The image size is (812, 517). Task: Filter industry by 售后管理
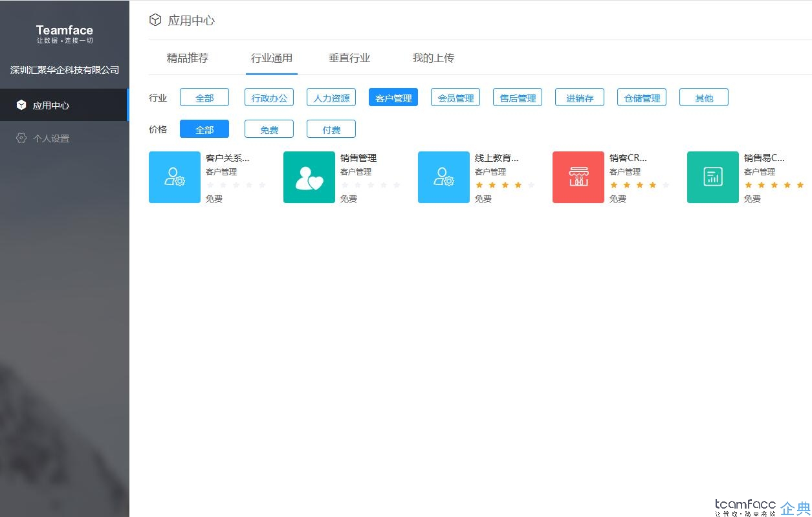[x=518, y=98]
